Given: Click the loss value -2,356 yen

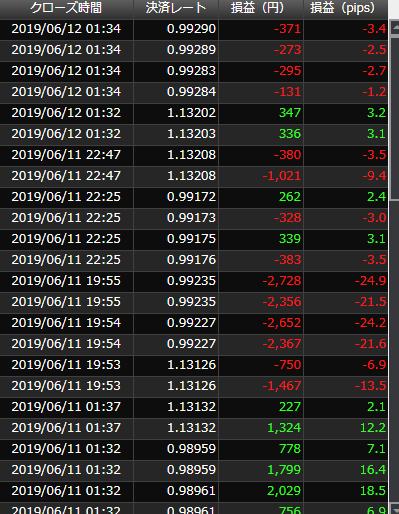Looking at the screenshot, I should 282,302.
